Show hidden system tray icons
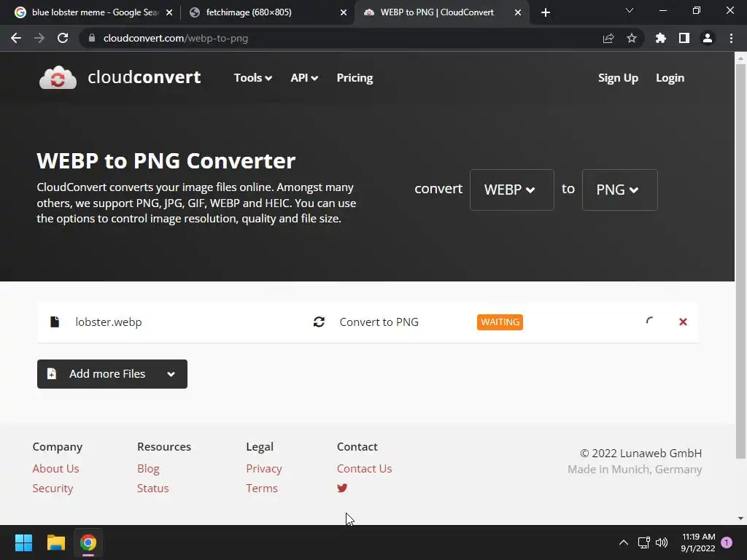 click(x=623, y=542)
